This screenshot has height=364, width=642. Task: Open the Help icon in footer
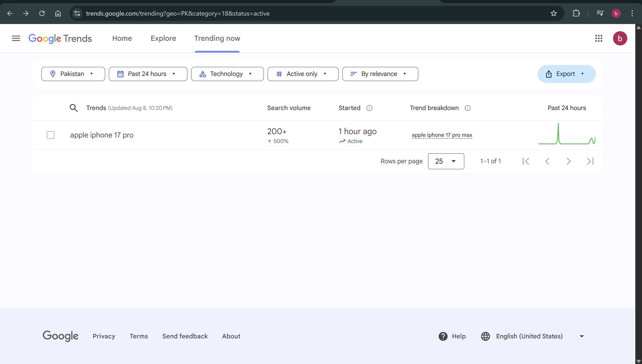443,336
